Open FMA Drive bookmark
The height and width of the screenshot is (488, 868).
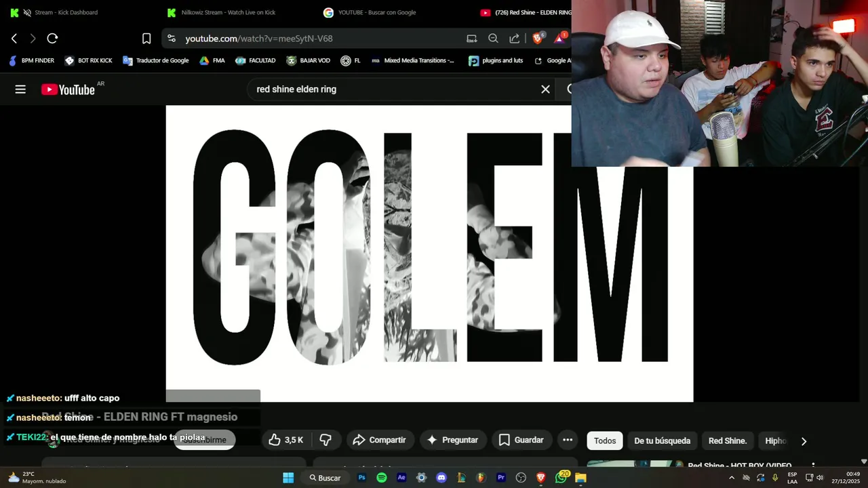pyautogui.click(x=212, y=60)
